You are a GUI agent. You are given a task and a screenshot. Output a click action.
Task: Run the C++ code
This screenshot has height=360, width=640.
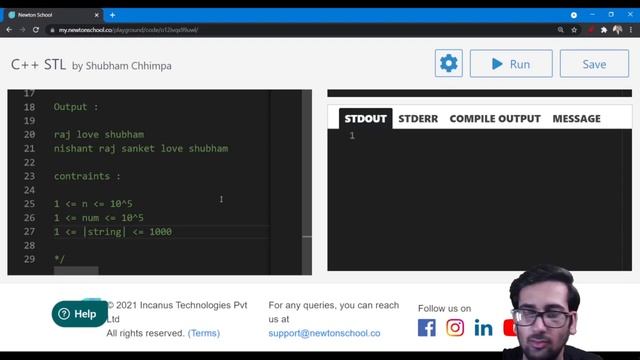(x=511, y=64)
